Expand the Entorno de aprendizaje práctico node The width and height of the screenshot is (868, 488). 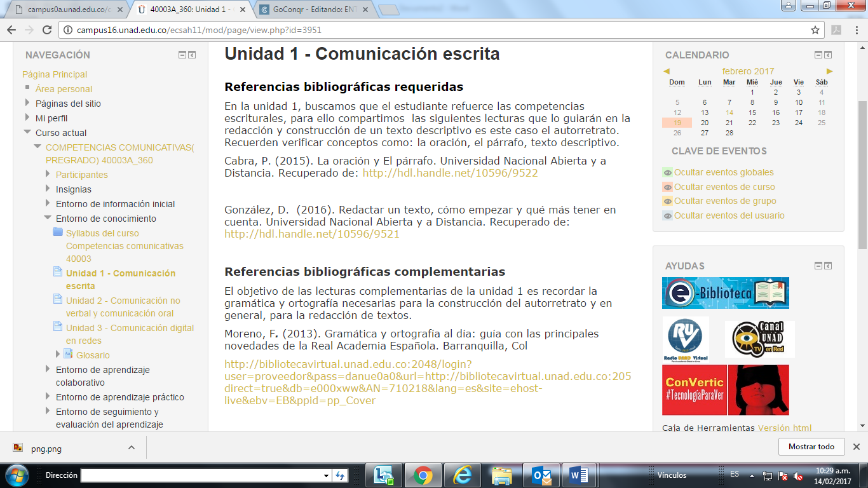click(x=48, y=397)
